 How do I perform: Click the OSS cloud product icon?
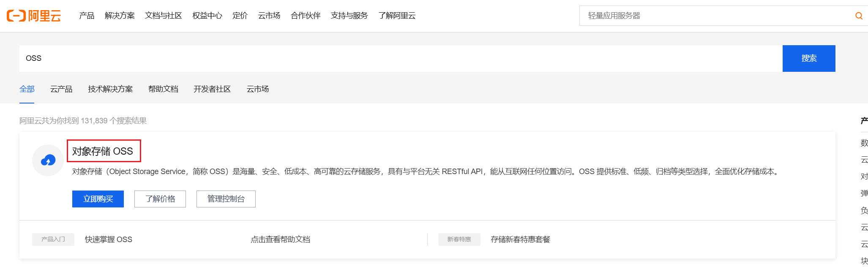pyautogui.click(x=48, y=160)
